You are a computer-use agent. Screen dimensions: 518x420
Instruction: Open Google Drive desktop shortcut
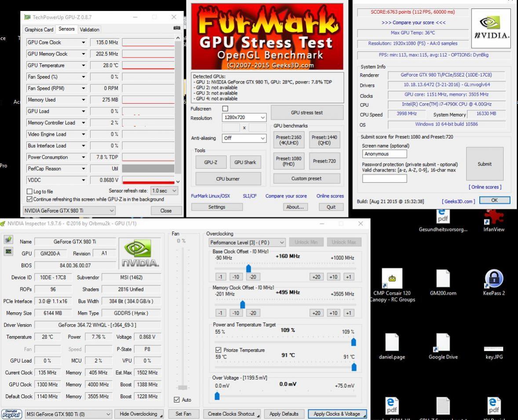tap(443, 346)
